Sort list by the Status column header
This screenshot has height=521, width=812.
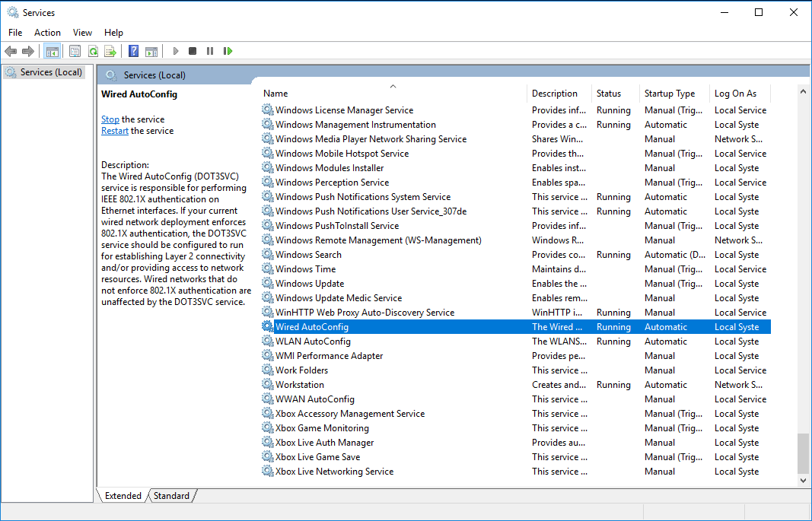[609, 94]
